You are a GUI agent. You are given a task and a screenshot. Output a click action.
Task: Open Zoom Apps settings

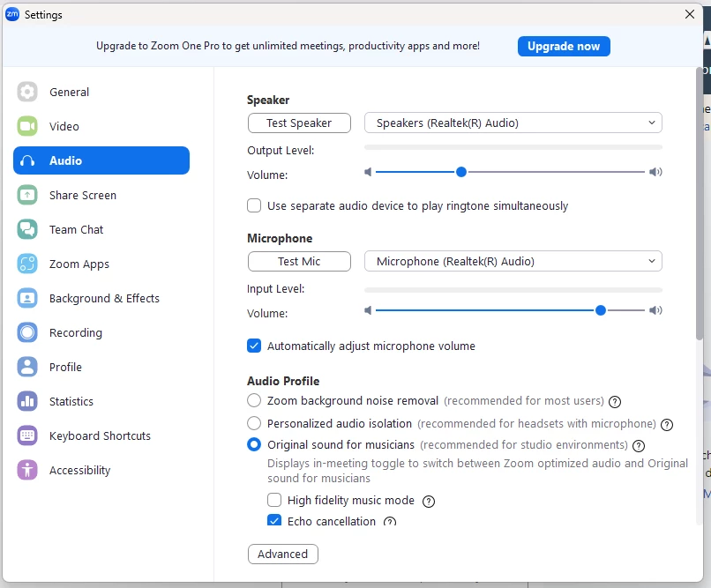coord(101,264)
